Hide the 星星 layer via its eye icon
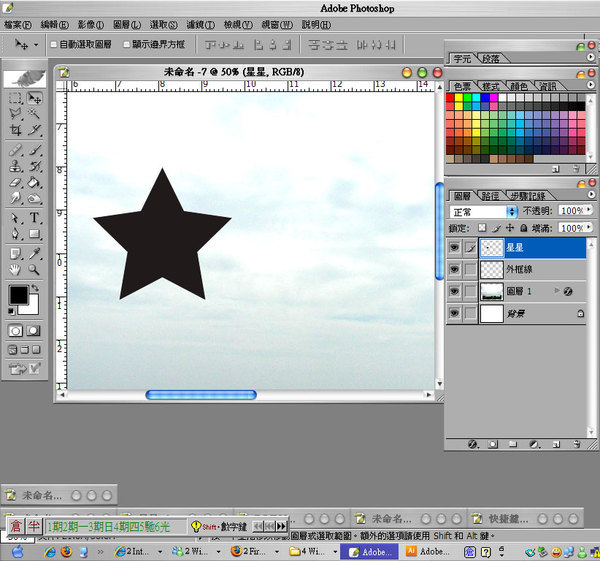 [x=455, y=247]
